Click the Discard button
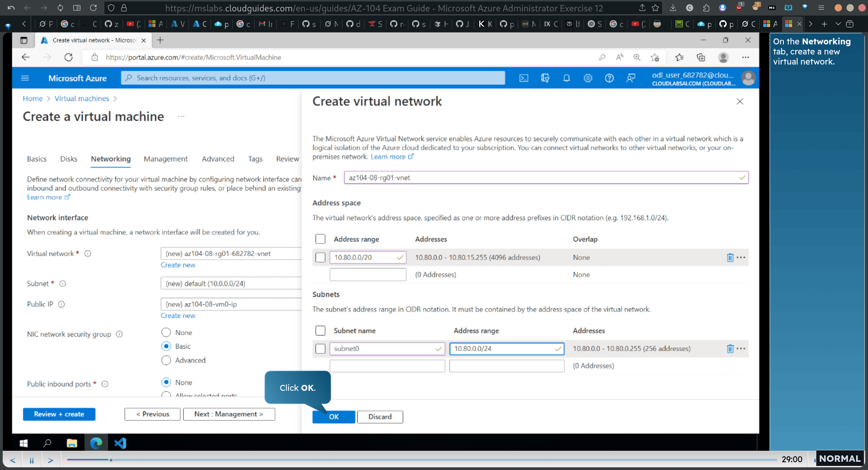868x470 pixels. [x=380, y=417]
